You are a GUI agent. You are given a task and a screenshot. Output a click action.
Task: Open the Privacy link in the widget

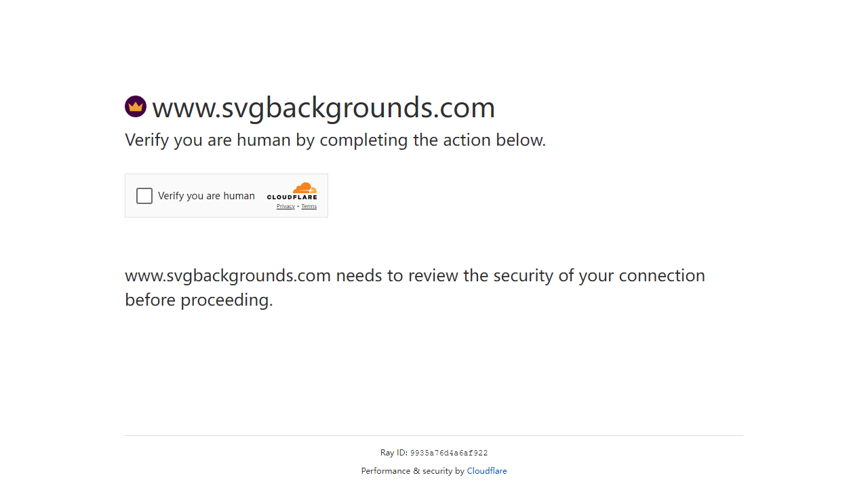[x=285, y=207]
